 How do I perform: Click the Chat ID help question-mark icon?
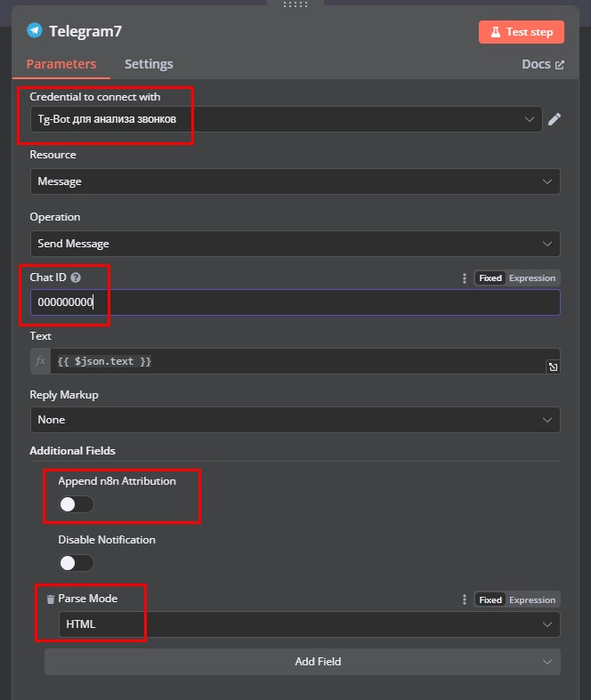pos(76,278)
